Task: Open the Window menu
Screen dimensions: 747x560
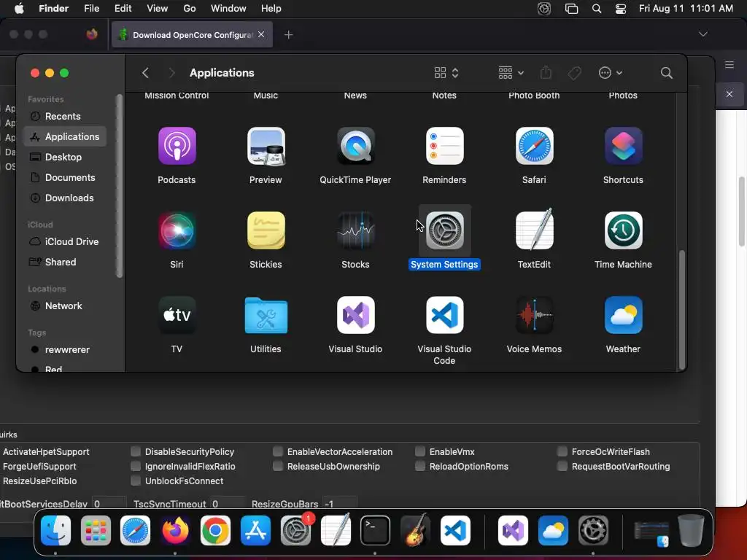Action: click(x=228, y=9)
